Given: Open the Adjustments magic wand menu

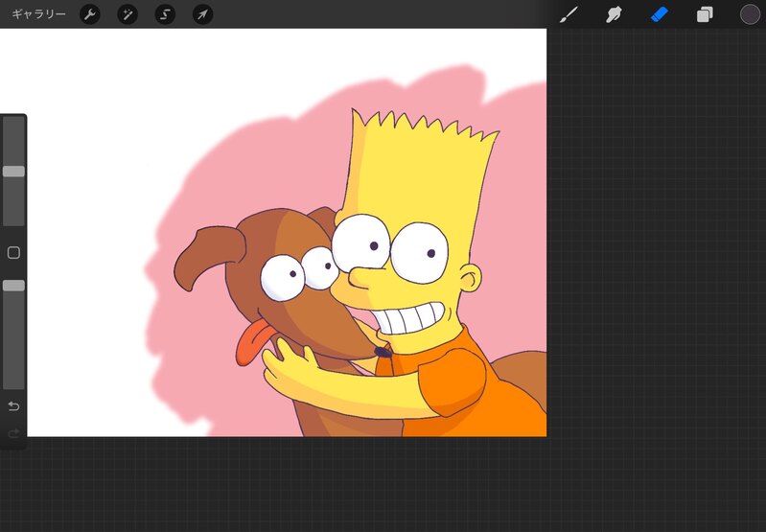Looking at the screenshot, I should (128, 14).
